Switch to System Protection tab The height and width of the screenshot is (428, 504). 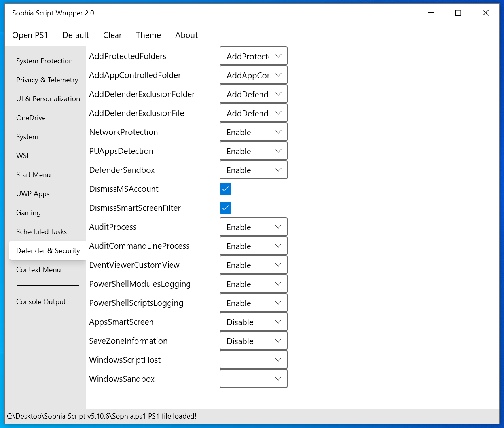(x=47, y=61)
